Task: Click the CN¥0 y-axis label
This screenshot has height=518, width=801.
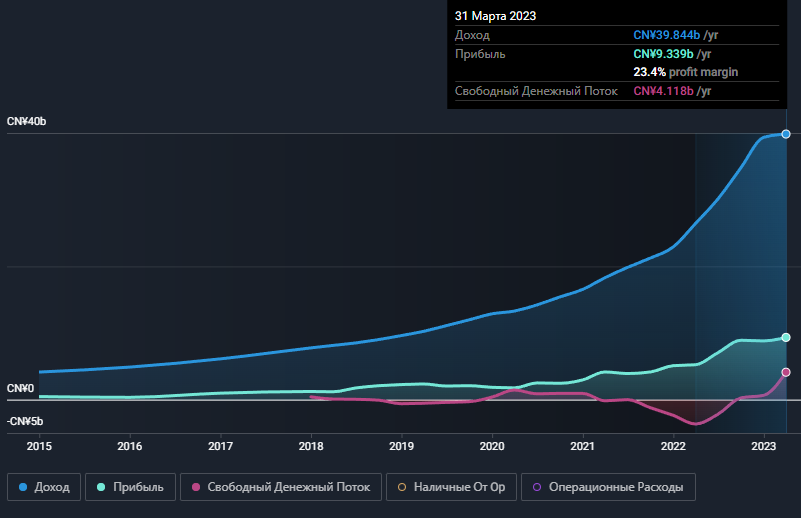Action: click(x=20, y=388)
